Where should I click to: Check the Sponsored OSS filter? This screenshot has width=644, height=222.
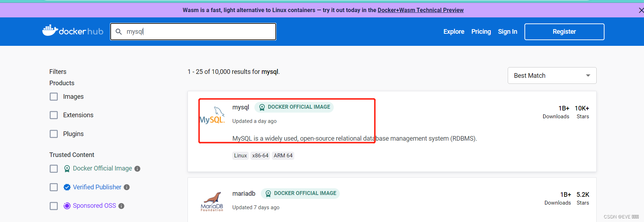54,206
